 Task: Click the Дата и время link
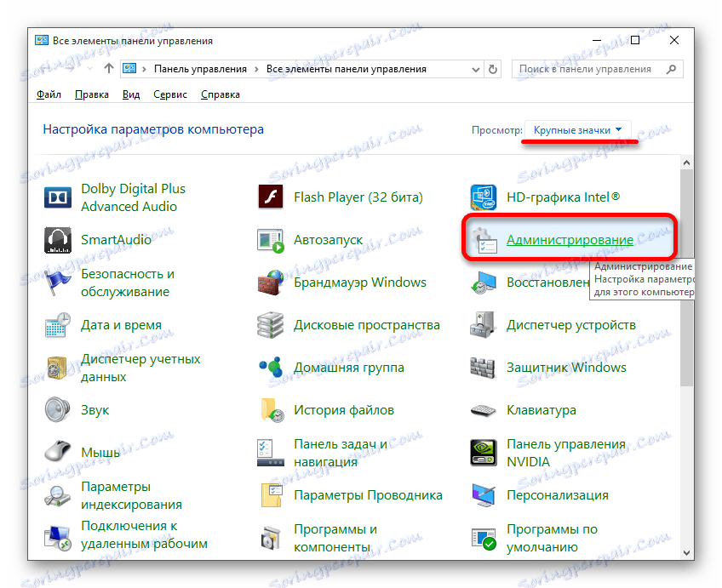[121, 325]
